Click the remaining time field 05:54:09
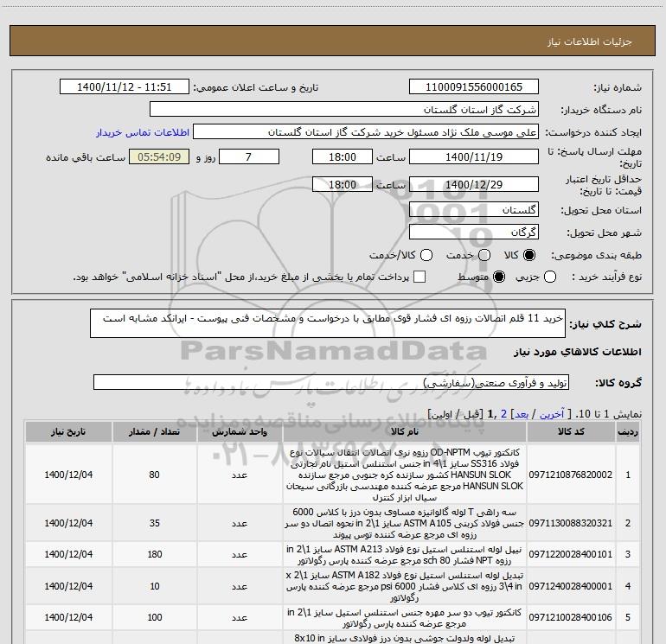The image size is (666, 644). [159, 156]
